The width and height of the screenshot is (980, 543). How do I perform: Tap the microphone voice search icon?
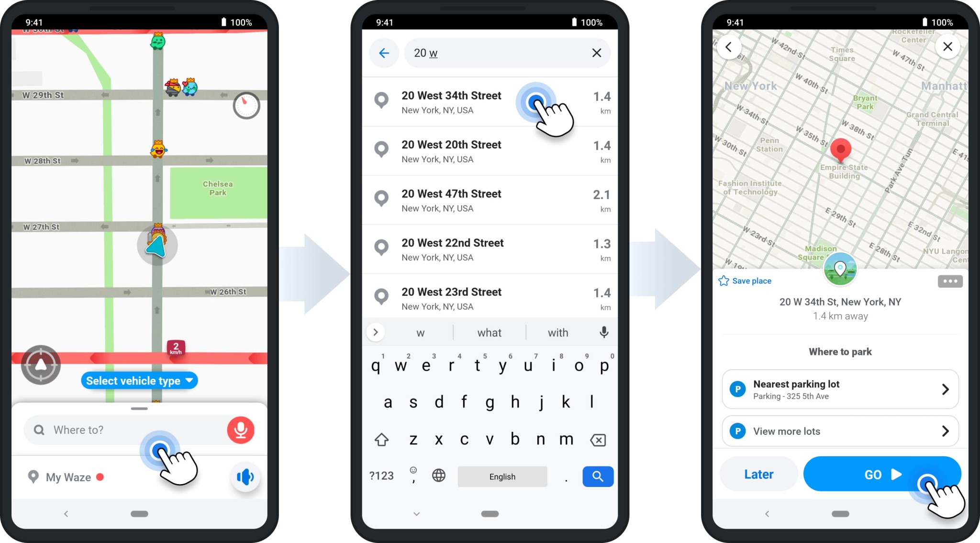pyautogui.click(x=240, y=430)
